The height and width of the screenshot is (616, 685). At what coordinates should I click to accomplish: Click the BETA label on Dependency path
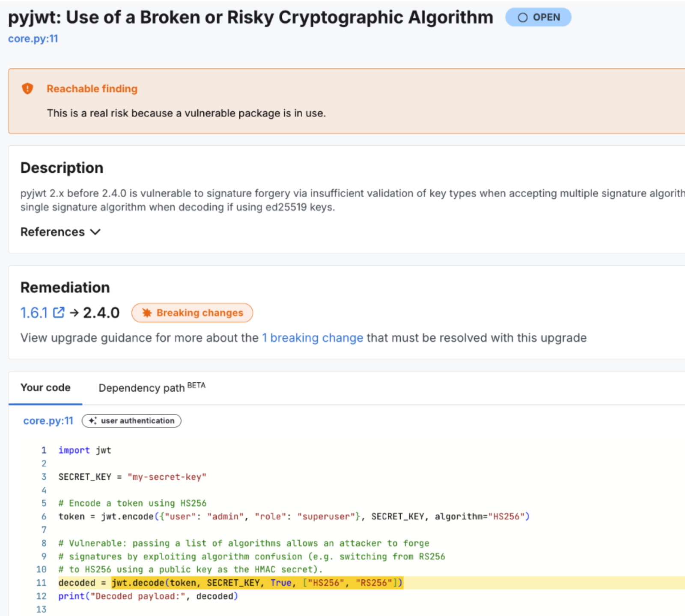pyautogui.click(x=196, y=384)
